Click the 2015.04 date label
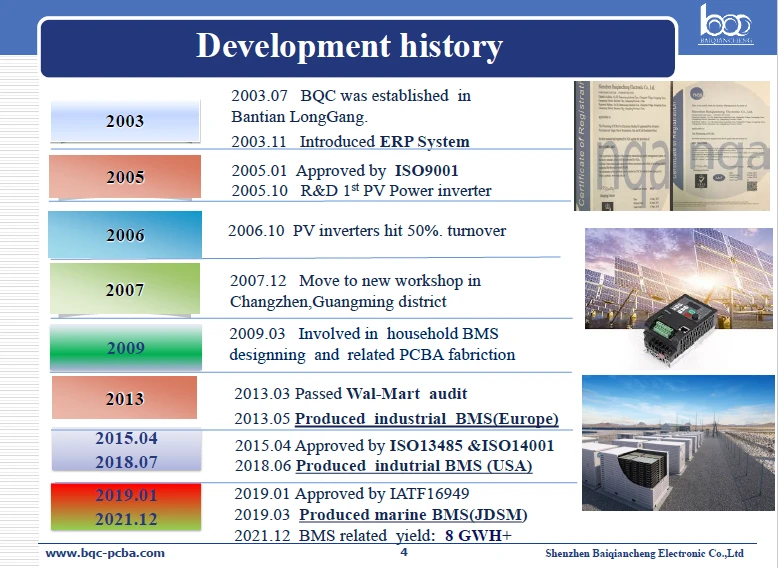This screenshot has width=778, height=568. click(126, 438)
